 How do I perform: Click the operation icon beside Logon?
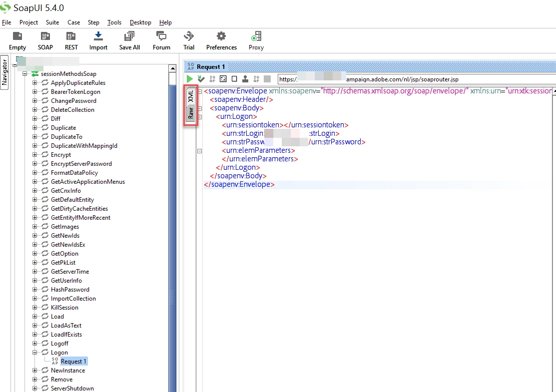(x=45, y=353)
